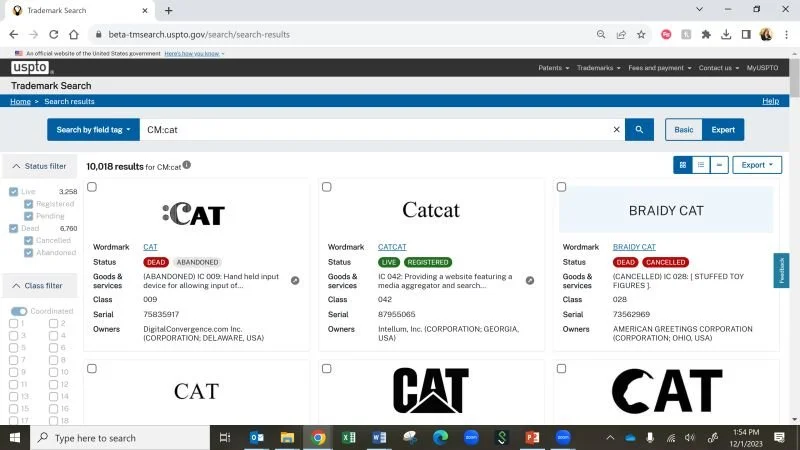Select the CATCAT result checkbox

(x=327, y=187)
